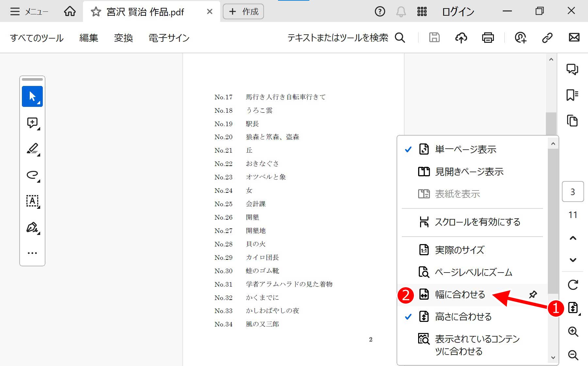Click the toolbar drag handle grip
Image resolution: width=588 pixels, height=366 pixels.
32,79
